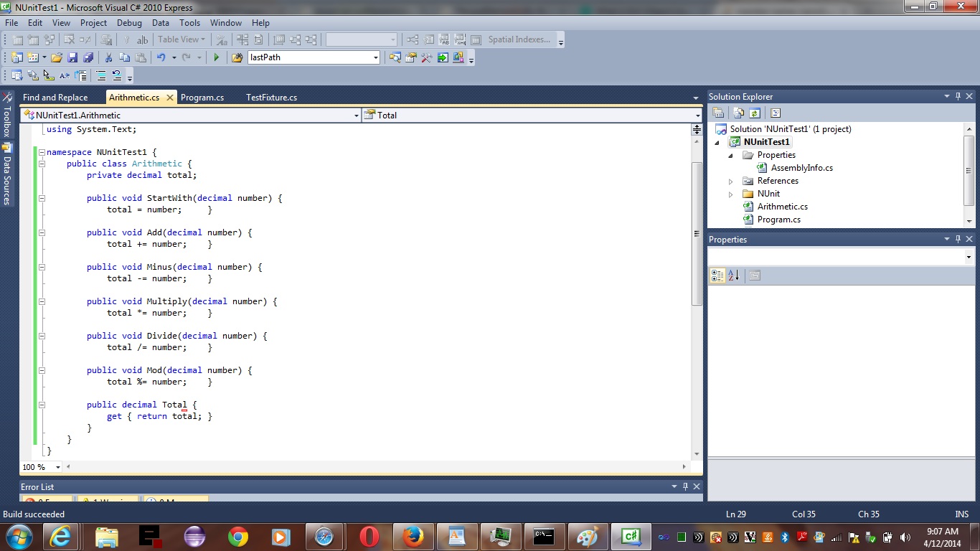980x551 pixels.
Task: Click the Open File folder icon
Action: [x=56, y=57]
